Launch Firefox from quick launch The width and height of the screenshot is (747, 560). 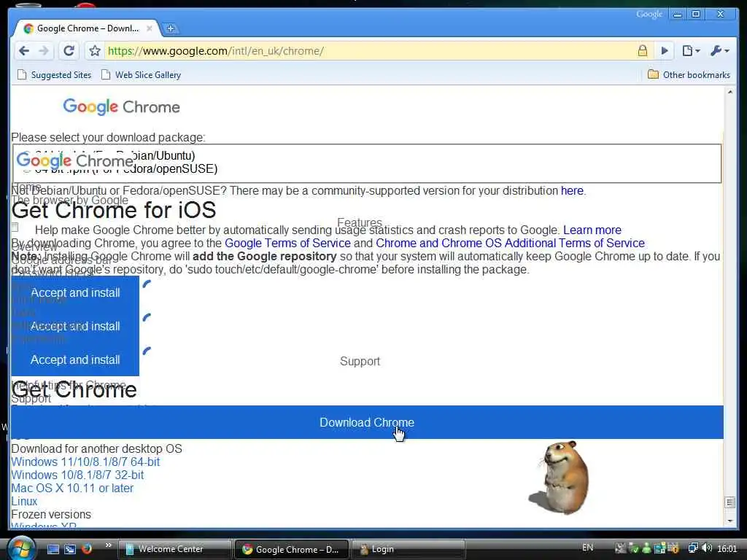[x=87, y=548]
